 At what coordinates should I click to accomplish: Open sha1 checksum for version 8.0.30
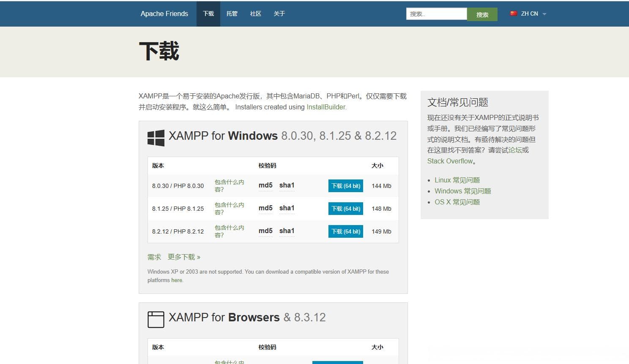287,185
